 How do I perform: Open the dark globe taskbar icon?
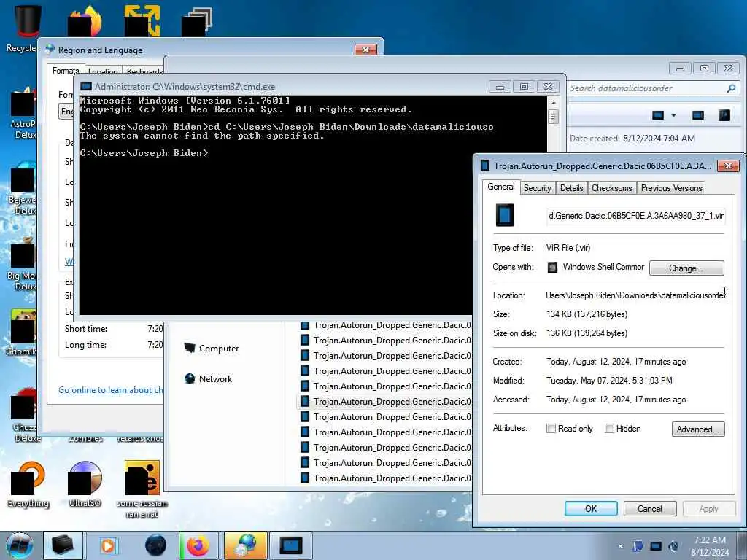(x=156, y=545)
